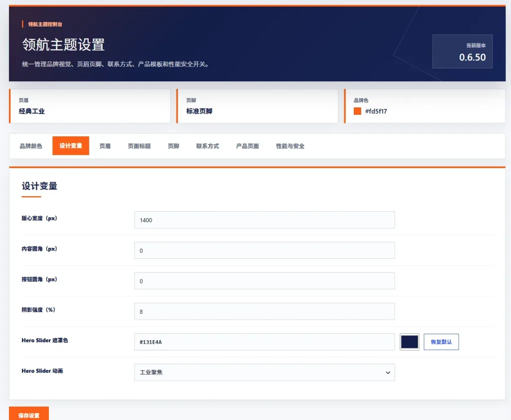Click the #fd5f17 brand color value
511x420 pixels.
click(x=376, y=111)
